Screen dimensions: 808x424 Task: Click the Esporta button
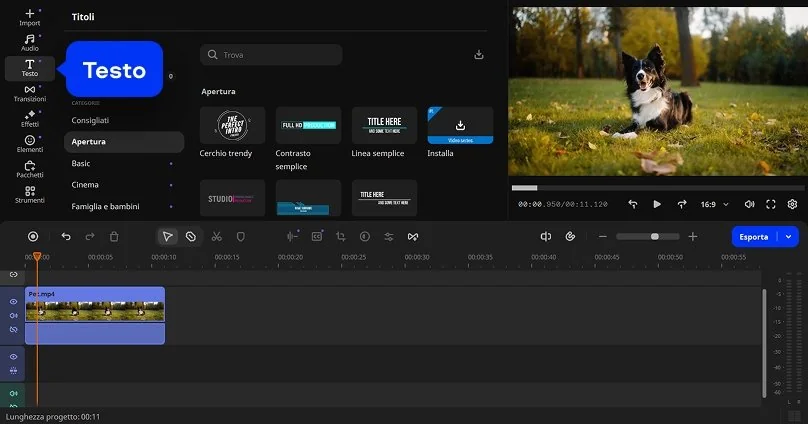click(x=754, y=237)
